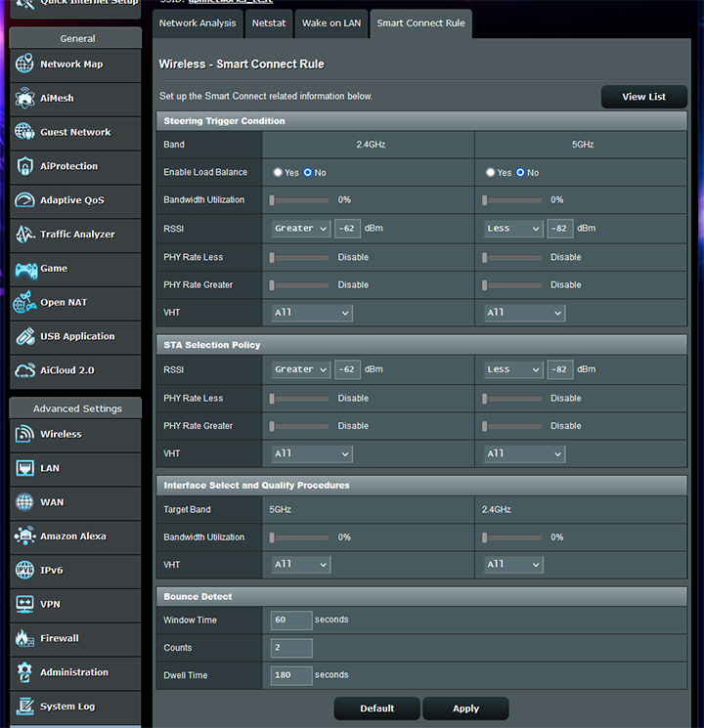The image size is (704, 728).
Task: Select Yes for 5GHz Load Balance
Action: (491, 173)
